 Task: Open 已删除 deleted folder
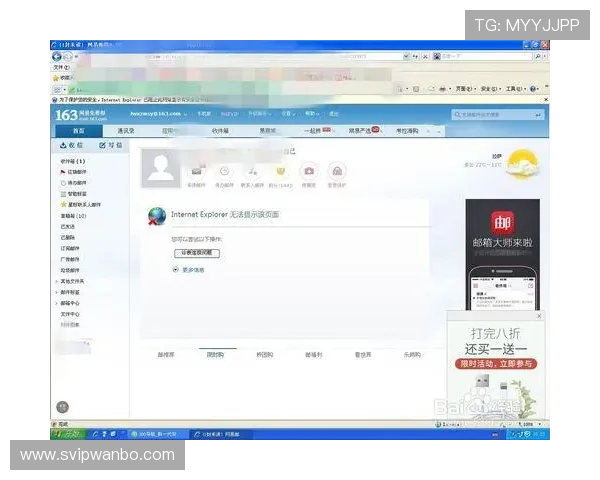tap(68, 237)
